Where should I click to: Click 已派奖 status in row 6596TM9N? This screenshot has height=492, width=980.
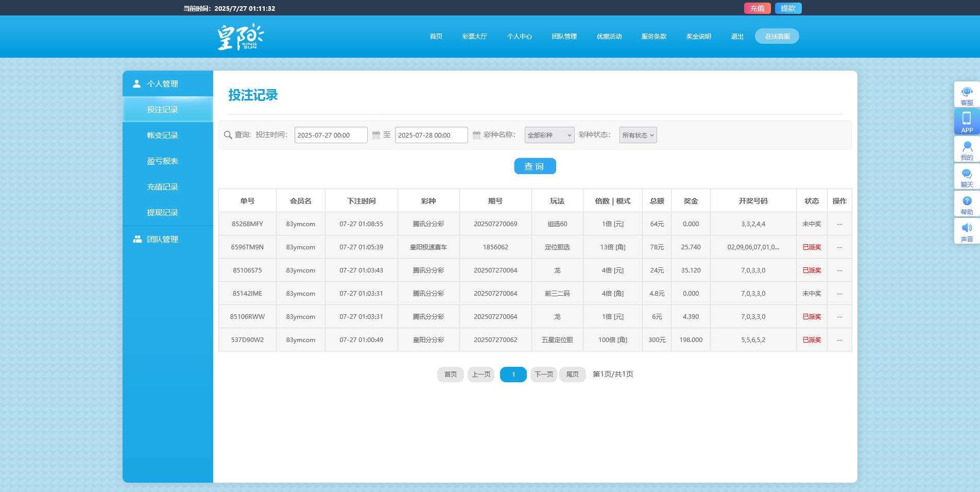[812, 247]
